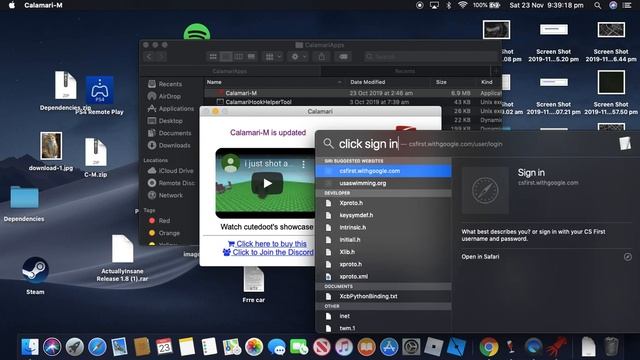Launch Siri from the dock
The height and width of the screenshot is (360, 640).
click(52, 347)
